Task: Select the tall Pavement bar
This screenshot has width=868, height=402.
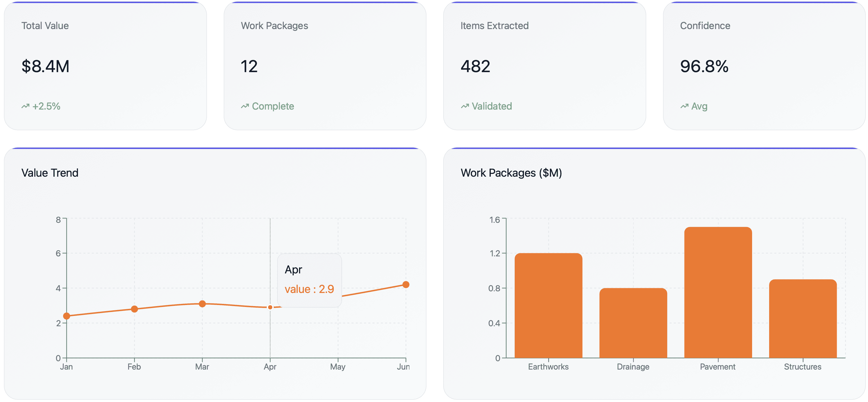Action: tap(718, 292)
